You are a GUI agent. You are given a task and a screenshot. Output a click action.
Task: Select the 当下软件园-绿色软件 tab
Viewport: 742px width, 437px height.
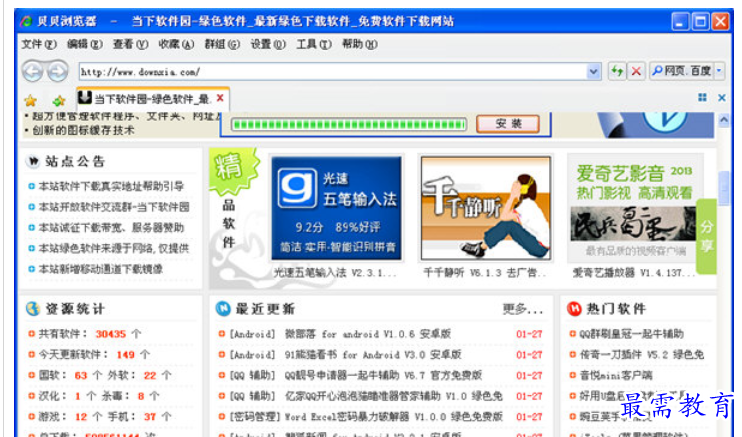pos(152,99)
